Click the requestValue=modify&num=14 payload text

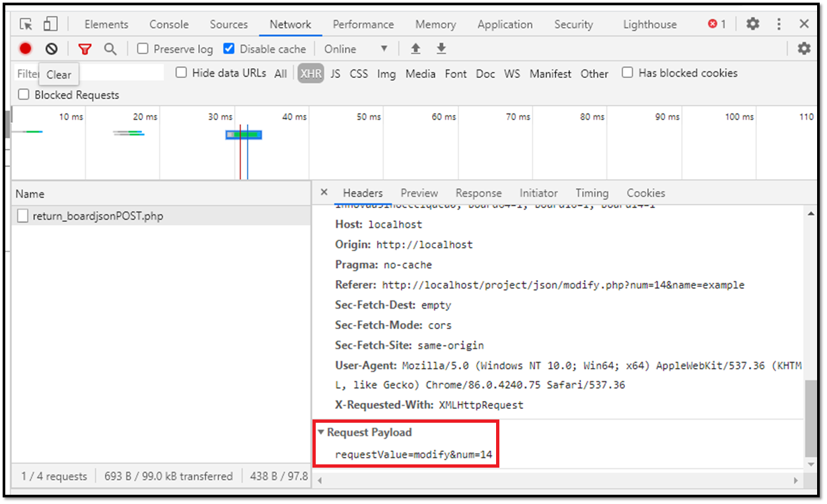click(413, 454)
